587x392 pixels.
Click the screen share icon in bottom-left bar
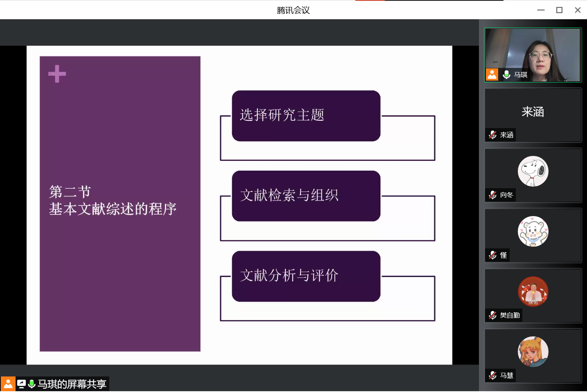point(21,384)
